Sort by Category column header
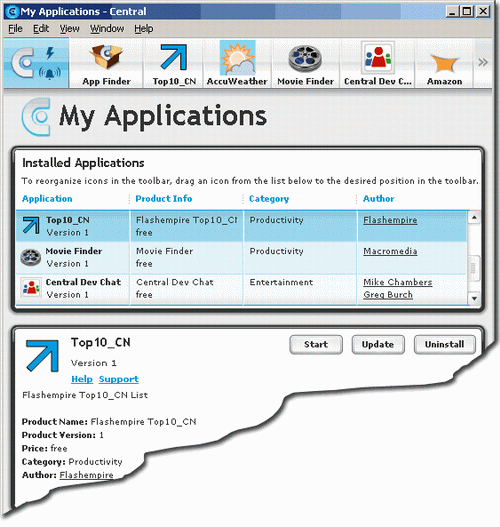This screenshot has width=500, height=527. pyautogui.click(x=269, y=199)
